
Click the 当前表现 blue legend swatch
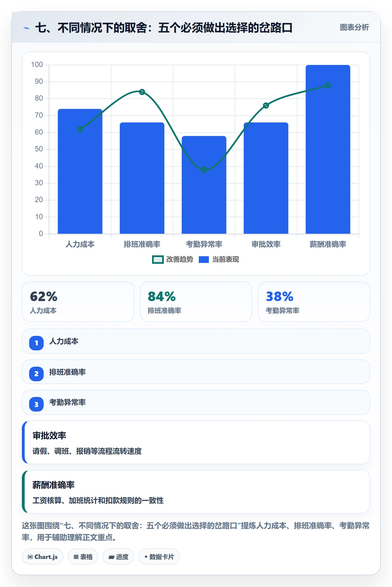tap(204, 260)
